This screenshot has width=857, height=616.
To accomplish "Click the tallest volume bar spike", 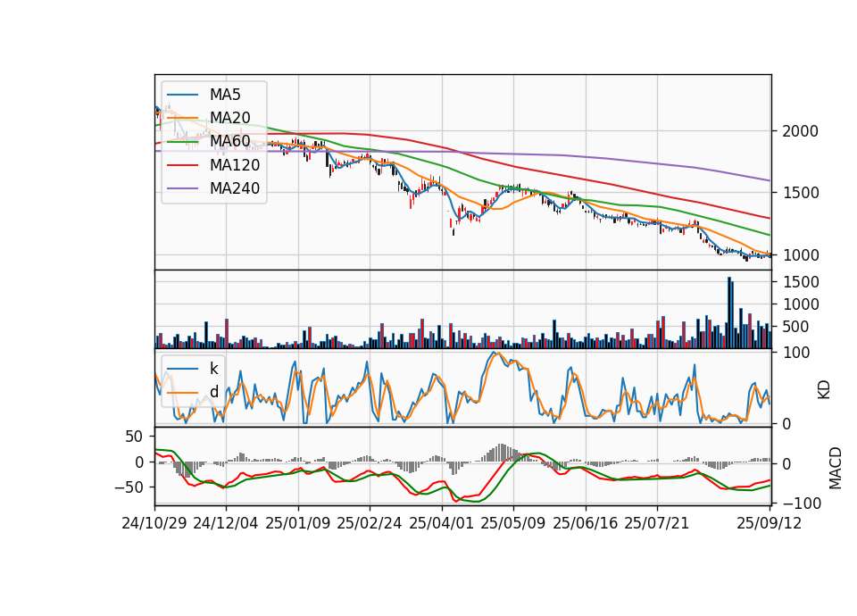I will (x=728, y=312).
